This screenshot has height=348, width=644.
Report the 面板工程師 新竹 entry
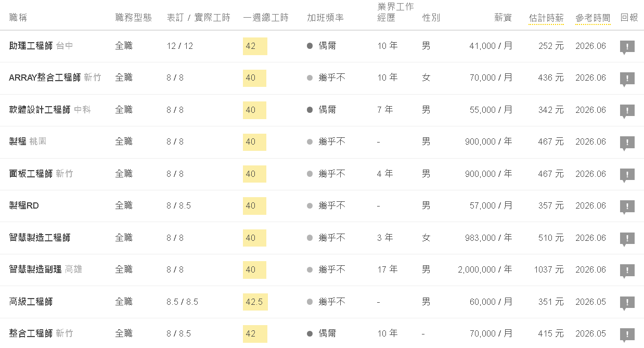(627, 175)
